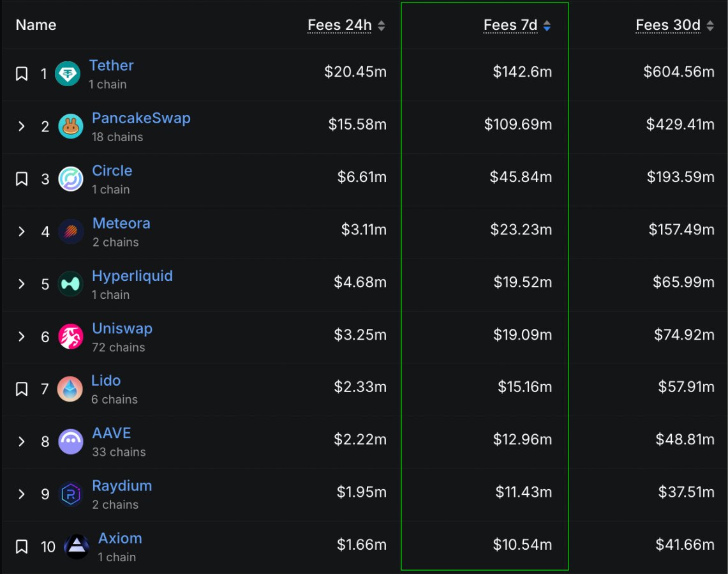Open the AAVE protocol link
Viewport: 728px width, 574px height.
(x=112, y=433)
